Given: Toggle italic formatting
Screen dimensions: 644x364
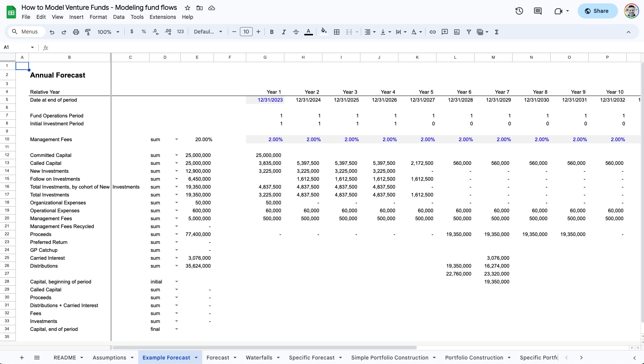Looking at the screenshot, I should coord(284,32).
